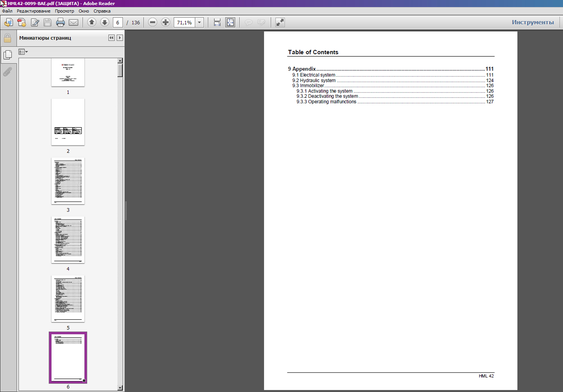This screenshot has height=392, width=563.
Task: Open the security lock panel icon
Action: 7,38
